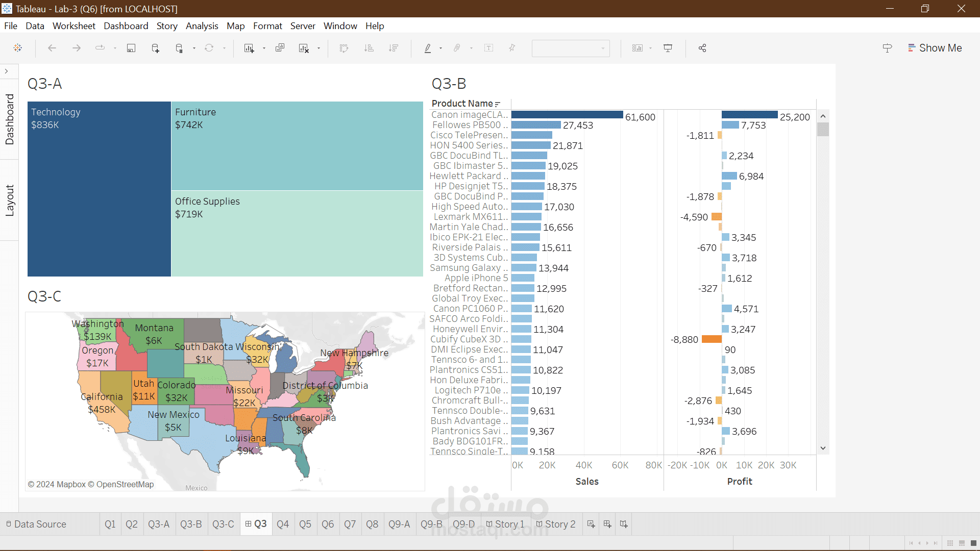Open the Server menu
The image size is (980, 551).
303,26
